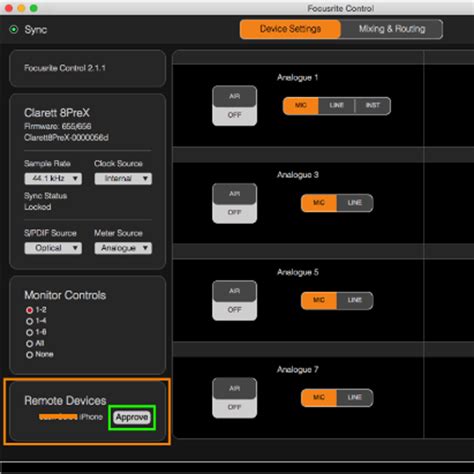Select Monitor Controls 1-2 option

pos(29,310)
